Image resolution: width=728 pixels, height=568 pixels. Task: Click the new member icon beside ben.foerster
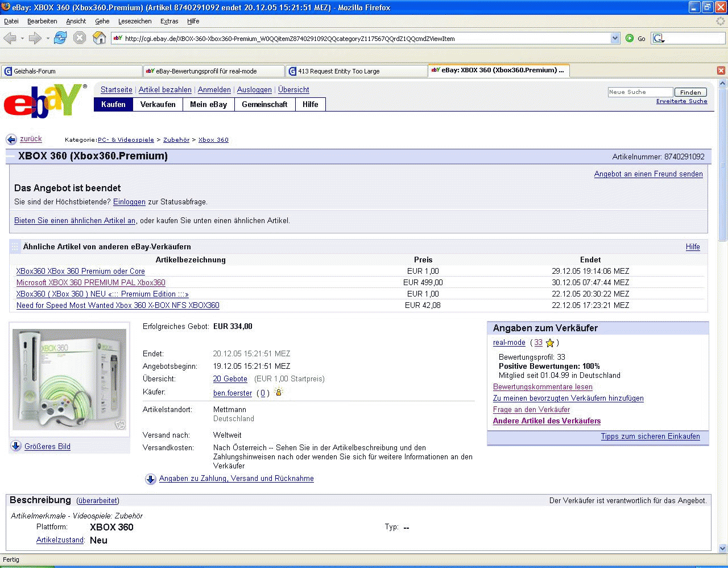[278, 392]
